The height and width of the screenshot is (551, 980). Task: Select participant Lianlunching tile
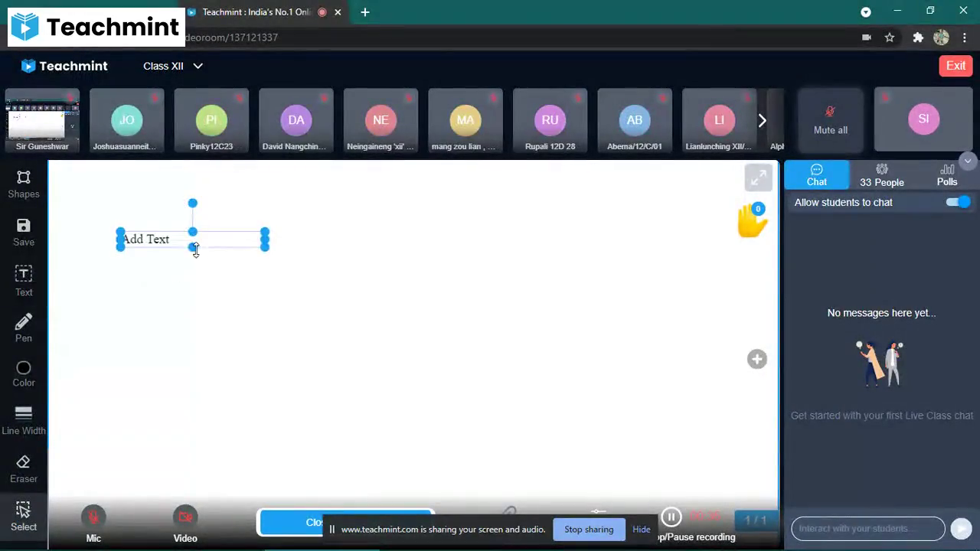719,120
